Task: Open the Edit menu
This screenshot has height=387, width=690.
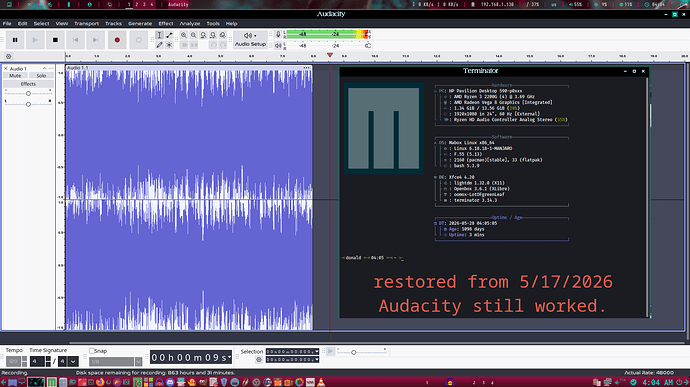Action: [x=22, y=23]
